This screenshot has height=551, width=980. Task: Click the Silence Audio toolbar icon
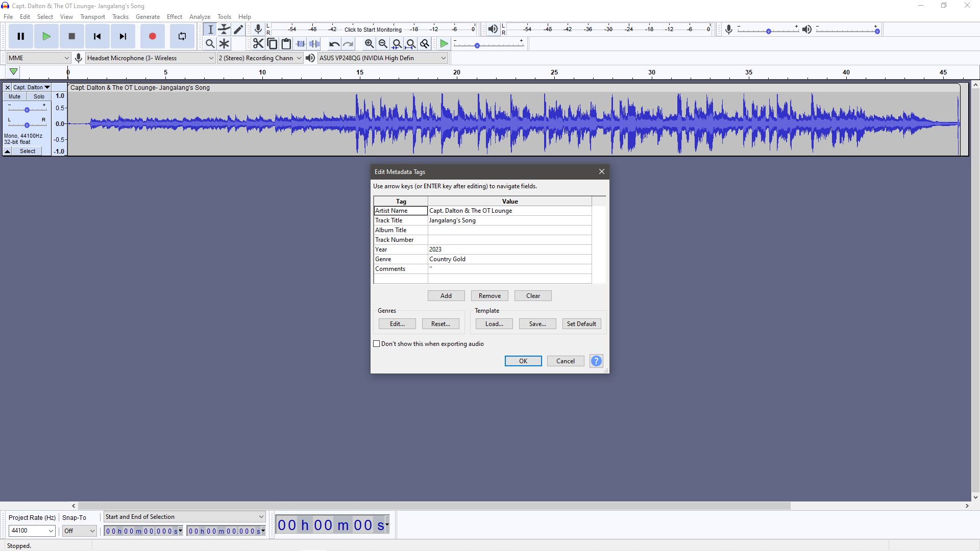coord(314,44)
